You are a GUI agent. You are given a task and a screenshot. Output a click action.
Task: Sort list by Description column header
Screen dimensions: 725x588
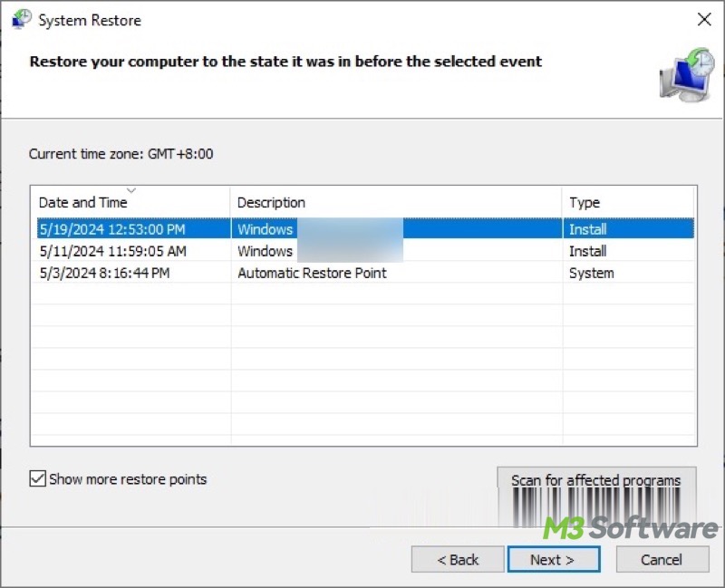coord(272,203)
